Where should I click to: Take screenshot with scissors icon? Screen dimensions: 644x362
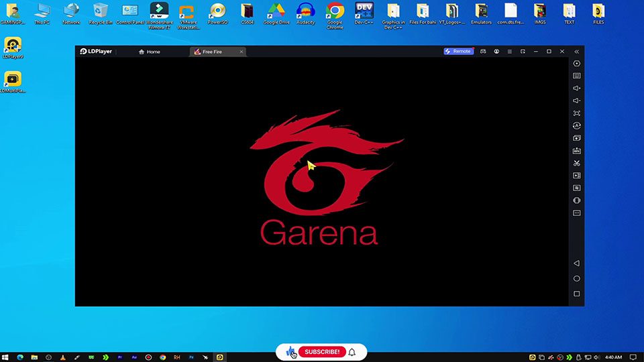coord(577,164)
